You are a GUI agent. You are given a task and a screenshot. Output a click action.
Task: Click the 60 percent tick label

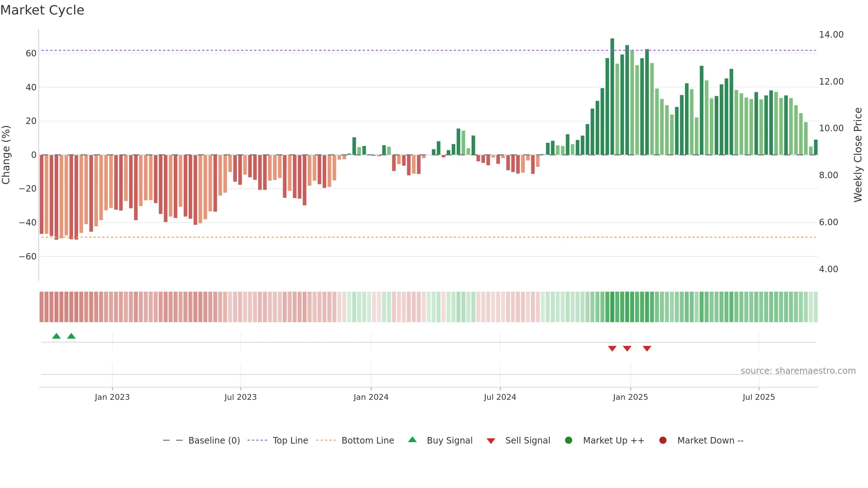click(x=31, y=53)
